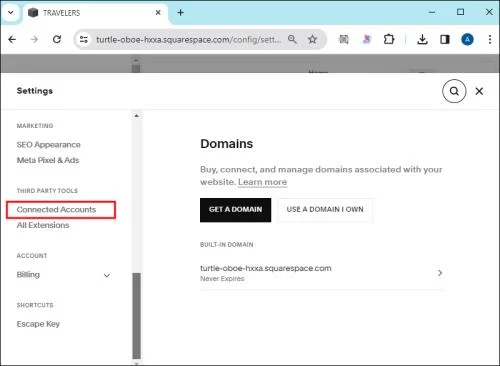Open Meta Pixel & Ads settings
Image resolution: width=500 pixels, height=366 pixels.
[48, 160]
